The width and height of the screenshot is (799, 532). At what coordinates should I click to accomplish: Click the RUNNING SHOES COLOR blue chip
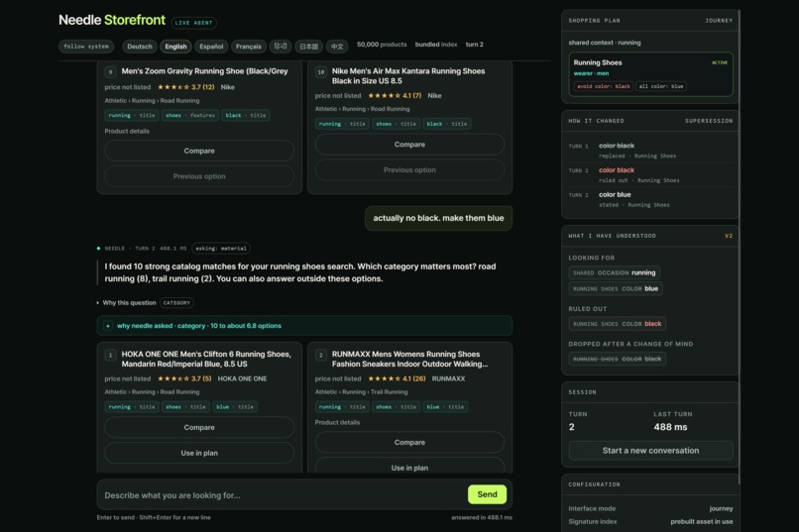click(616, 288)
